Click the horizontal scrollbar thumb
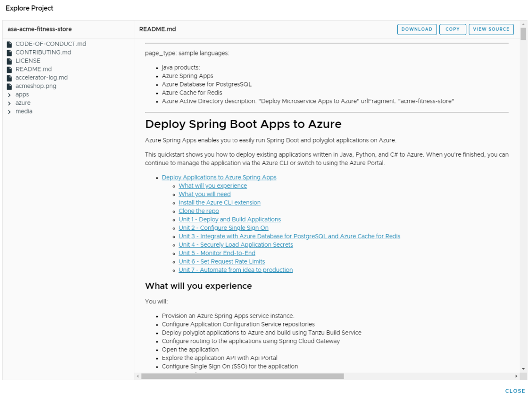Image resolution: width=532 pixels, height=397 pixels. coord(243,376)
